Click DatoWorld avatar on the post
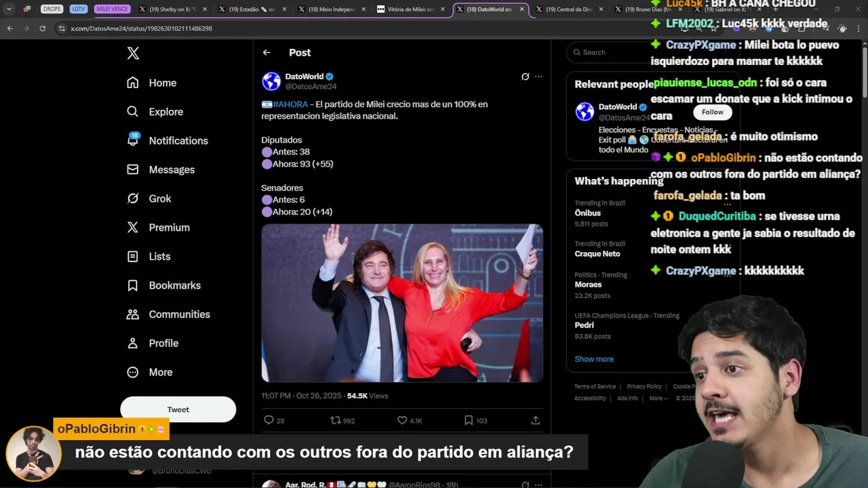The image size is (868, 488). pos(271,81)
